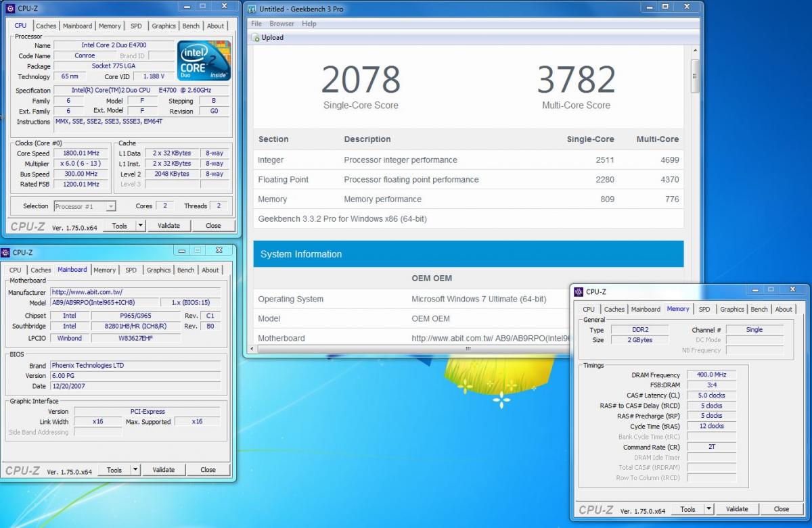This screenshot has height=528, width=812.
Task: Click the Geekbench vertical scrollbar thumb
Action: pyautogui.click(x=694, y=76)
